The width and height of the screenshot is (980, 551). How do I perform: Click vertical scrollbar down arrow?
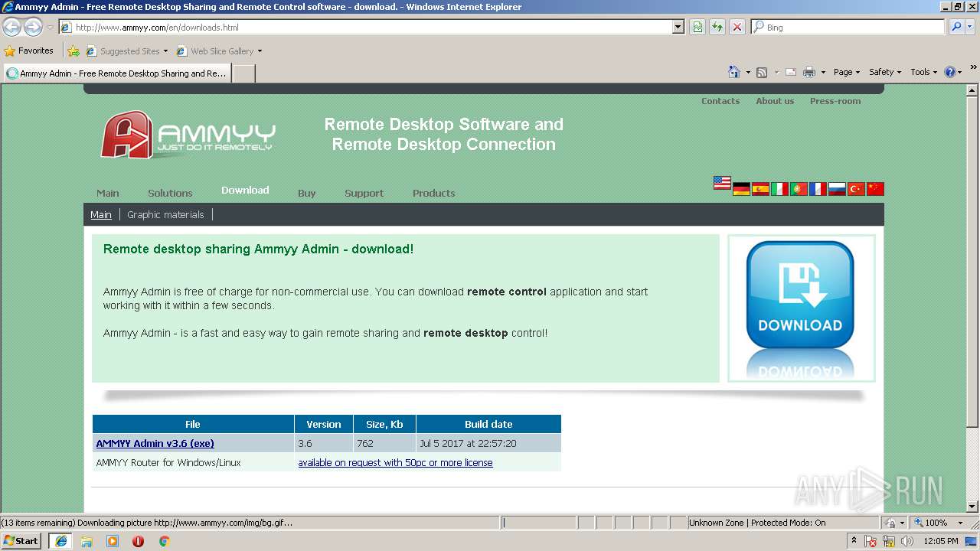[x=972, y=506]
